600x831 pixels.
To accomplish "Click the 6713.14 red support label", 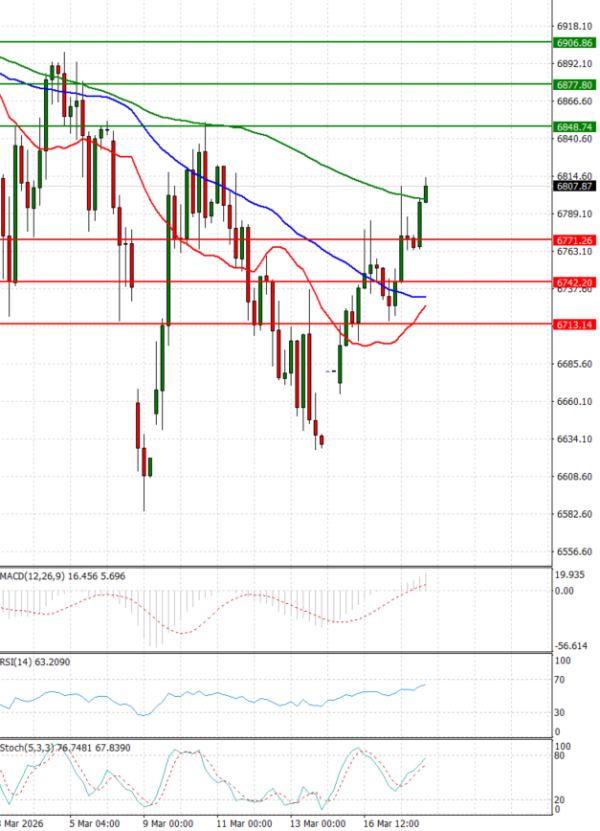I will pos(574,325).
